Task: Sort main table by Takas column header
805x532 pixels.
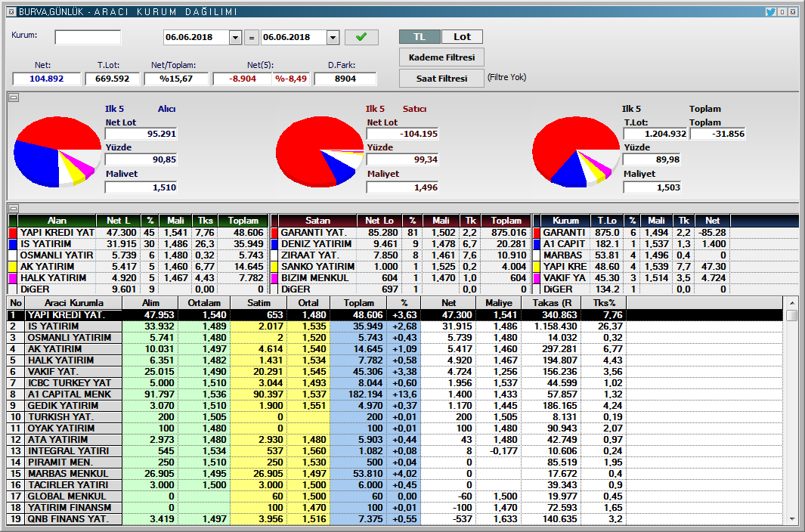Action: (x=552, y=303)
